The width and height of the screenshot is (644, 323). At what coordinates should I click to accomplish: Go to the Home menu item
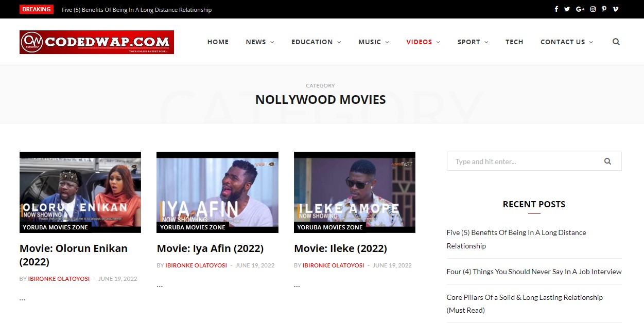[218, 42]
